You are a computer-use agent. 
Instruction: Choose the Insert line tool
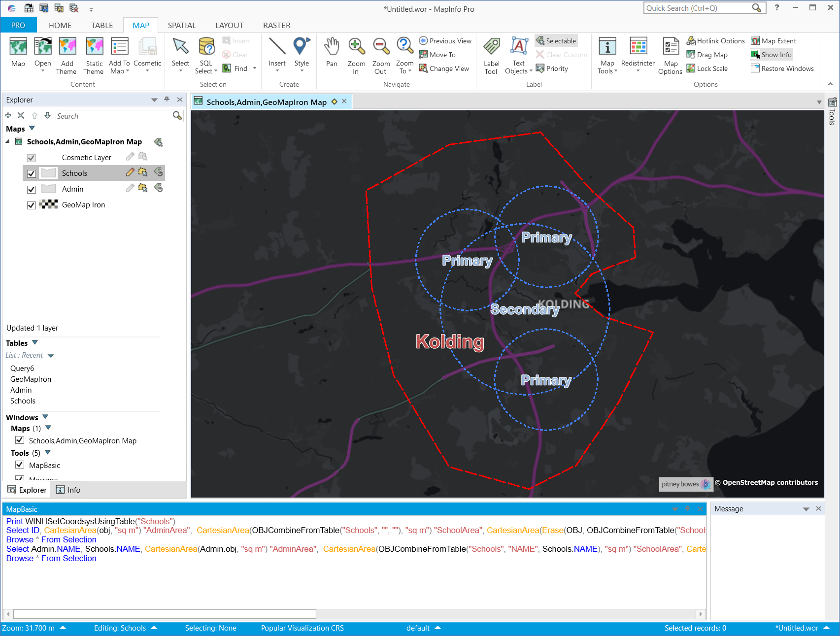point(277,46)
